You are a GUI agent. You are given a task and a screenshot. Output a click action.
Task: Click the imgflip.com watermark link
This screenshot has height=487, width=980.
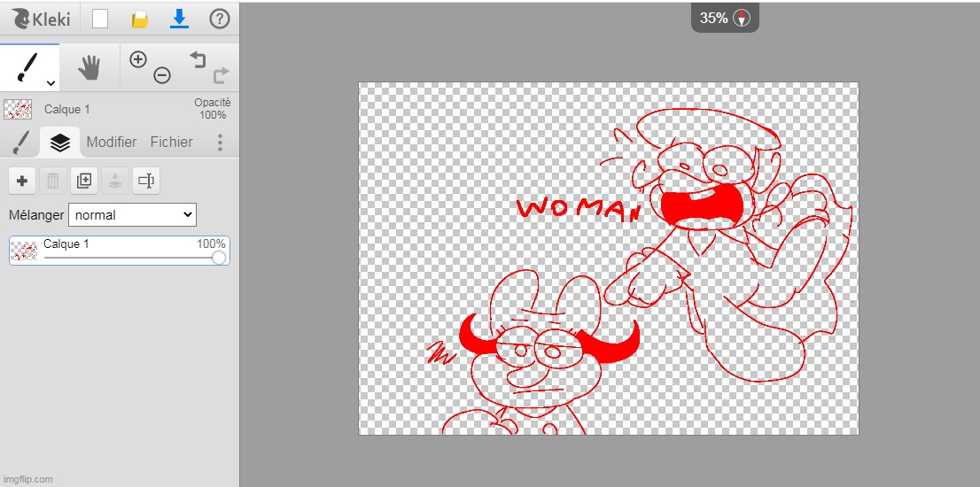(x=27, y=480)
